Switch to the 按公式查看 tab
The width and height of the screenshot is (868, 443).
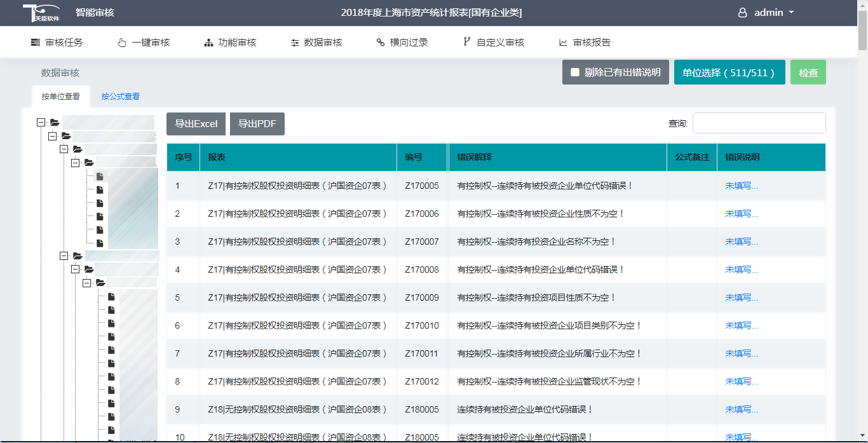click(x=121, y=97)
